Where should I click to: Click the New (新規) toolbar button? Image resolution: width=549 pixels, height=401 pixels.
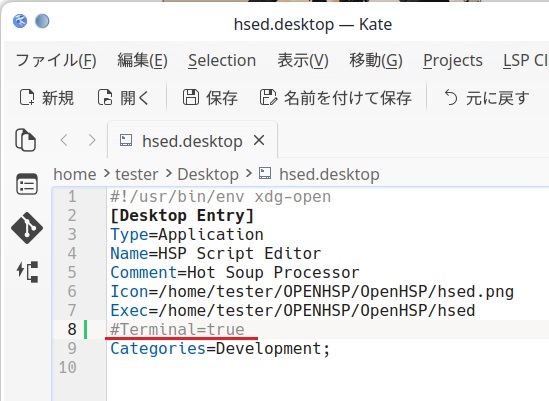point(46,98)
